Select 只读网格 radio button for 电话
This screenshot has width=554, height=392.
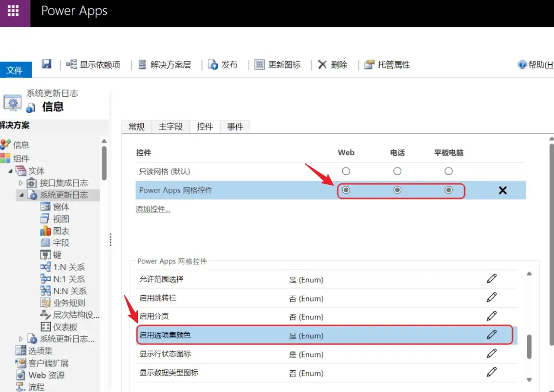[397, 171]
